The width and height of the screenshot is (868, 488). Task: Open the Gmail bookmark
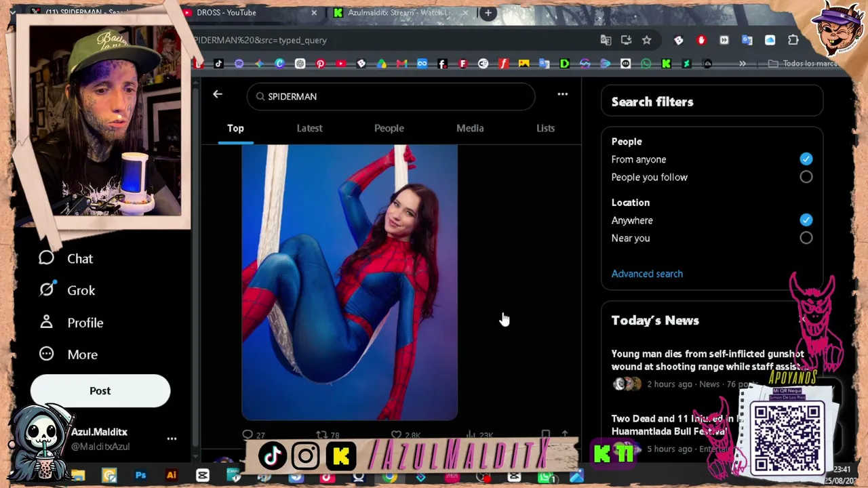(x=401, y=64)
